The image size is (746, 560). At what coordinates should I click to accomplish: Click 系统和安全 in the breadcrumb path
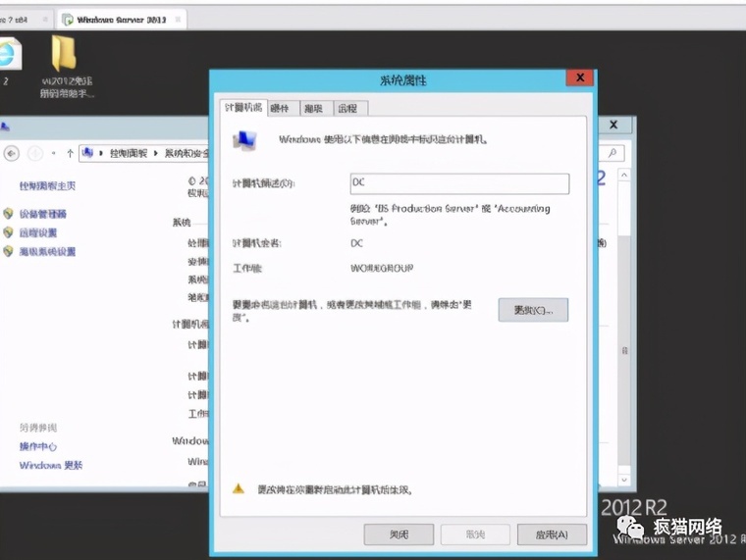click(x=186, y=153)
